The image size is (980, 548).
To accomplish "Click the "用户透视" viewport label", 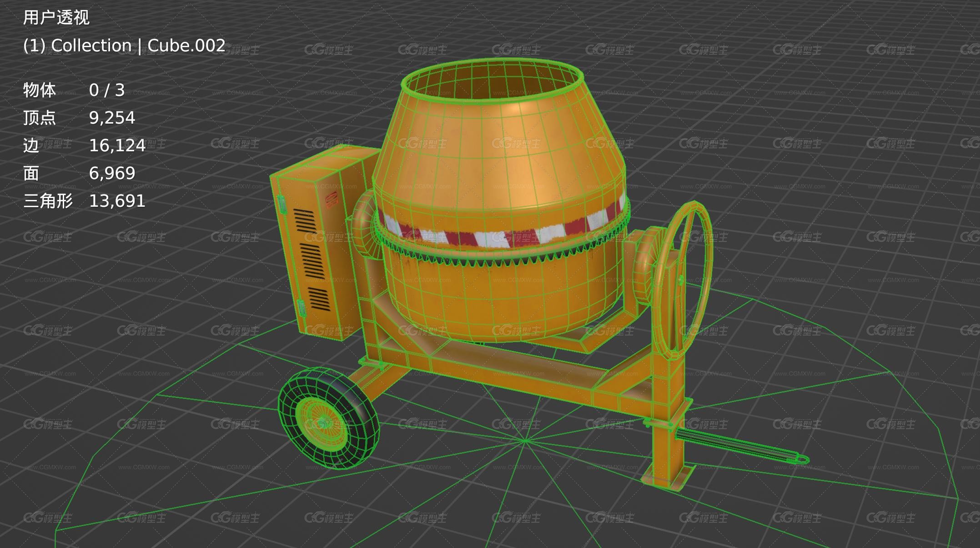I will (x=56, y=18).
